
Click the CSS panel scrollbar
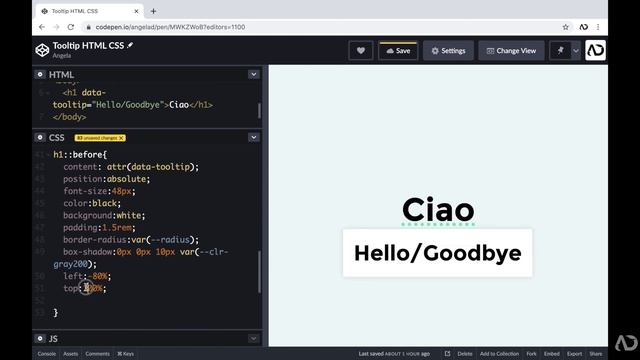(259, 271)
